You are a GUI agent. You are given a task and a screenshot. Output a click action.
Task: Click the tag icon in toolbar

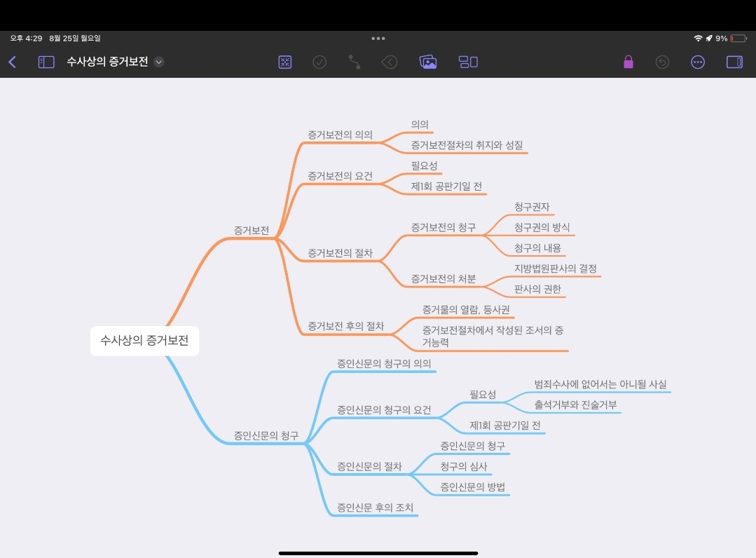point(390,62)
